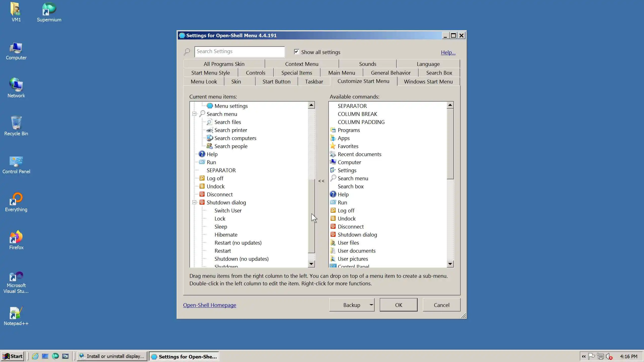Click the Apps icon in Available commands
Viewport: 644px width, 362px height.
(x=333, y=138)
